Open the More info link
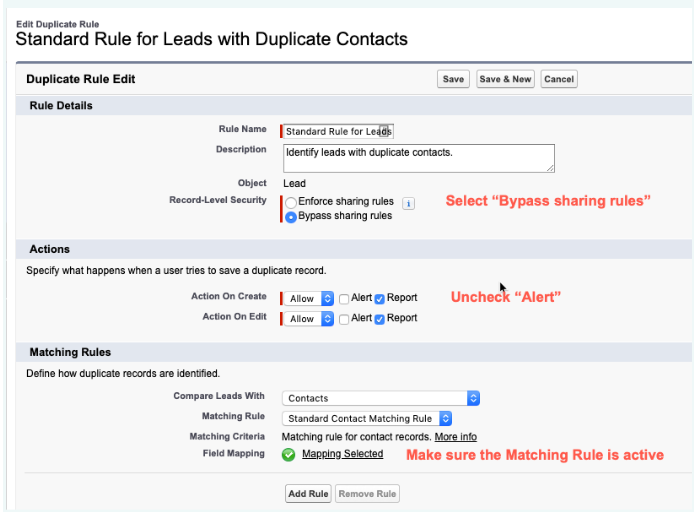Image resolution: width=697 pixels, height=512 pixels. [x=455, y=437]
